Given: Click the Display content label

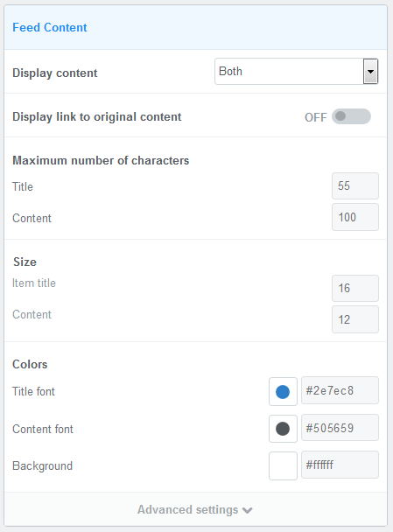Looking at the screenshot, I should coord(54,73).
